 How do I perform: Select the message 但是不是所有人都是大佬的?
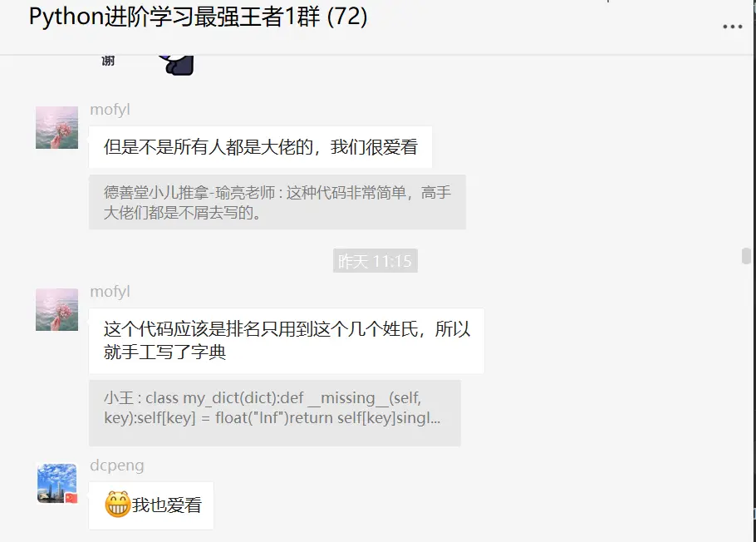(260, 147)
